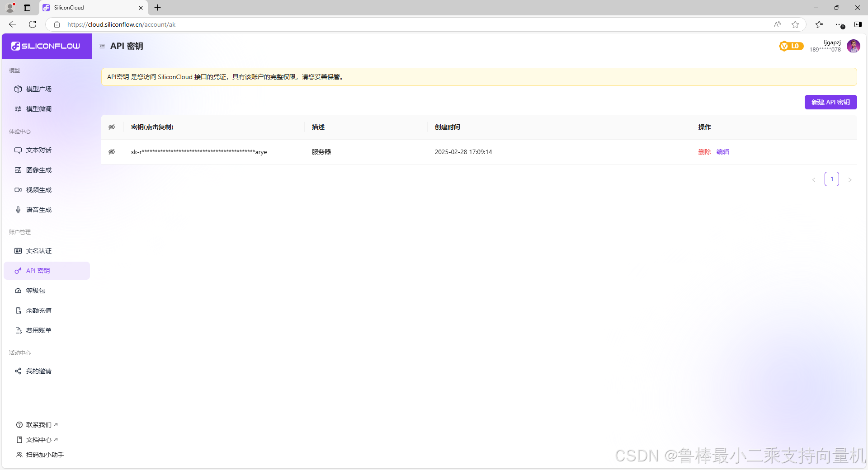Select the SiliconCloud browser tab

coord(94,8)
